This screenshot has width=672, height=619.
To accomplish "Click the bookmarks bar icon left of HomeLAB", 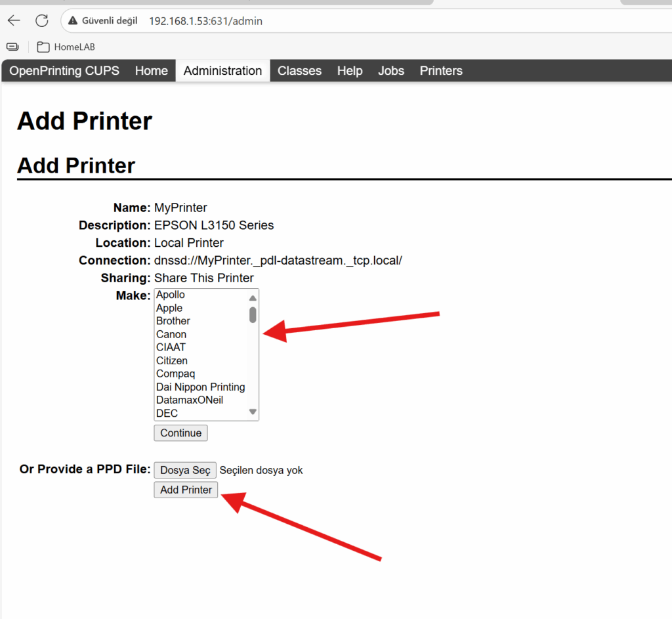I will coord(12,47).
